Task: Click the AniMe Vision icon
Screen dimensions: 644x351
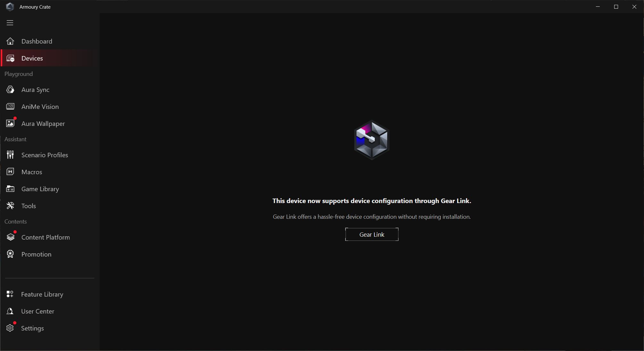Action: tap(10, 107)
